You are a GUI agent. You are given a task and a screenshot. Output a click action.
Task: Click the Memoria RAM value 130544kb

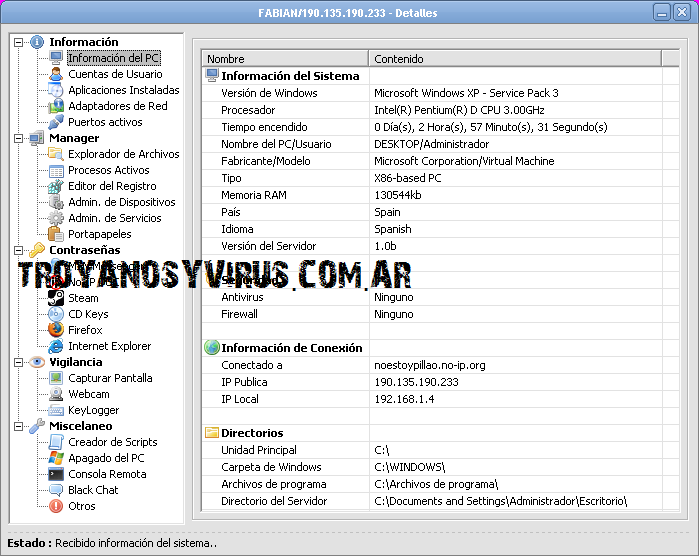coord(398,195)
